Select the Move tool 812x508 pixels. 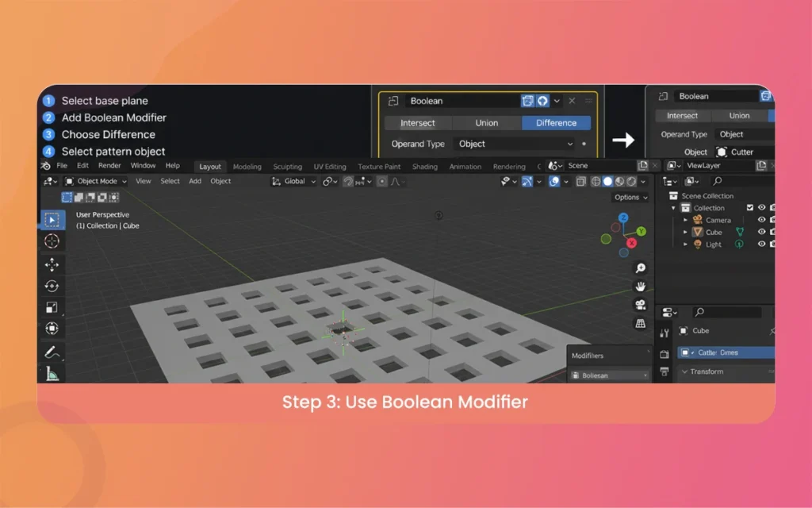(x=52, y=264)
